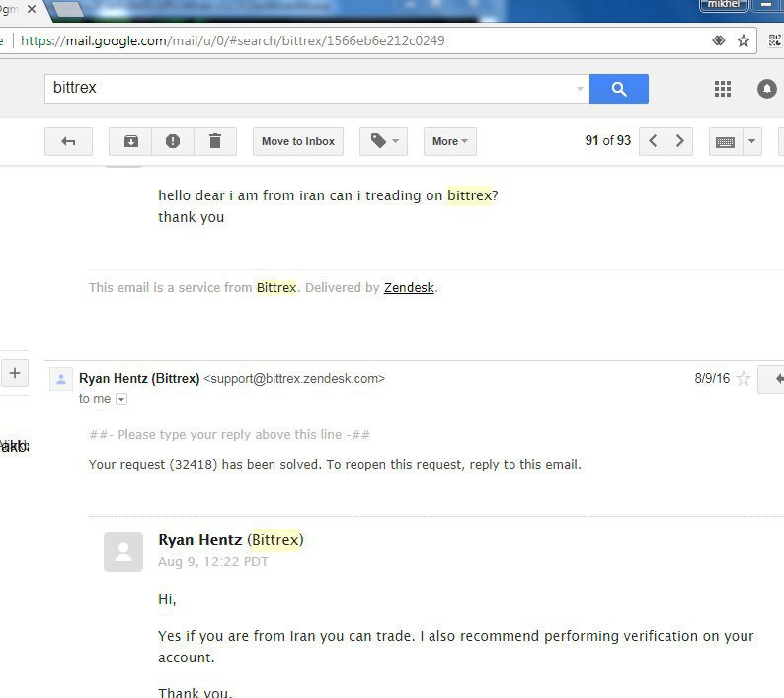Open the notifications bell
This screenshot has height=698, width=784.
pos(766,89)
